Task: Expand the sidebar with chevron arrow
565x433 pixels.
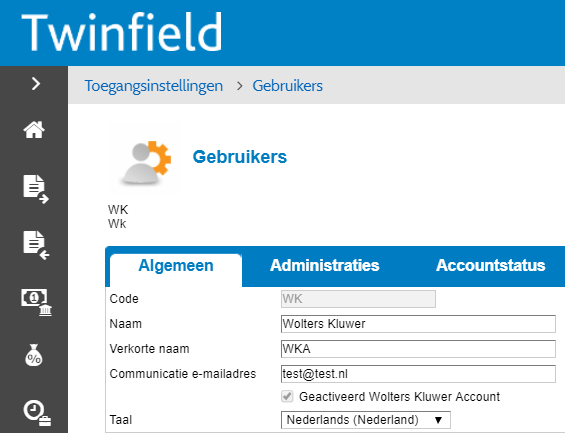Action: coord(36,84)
